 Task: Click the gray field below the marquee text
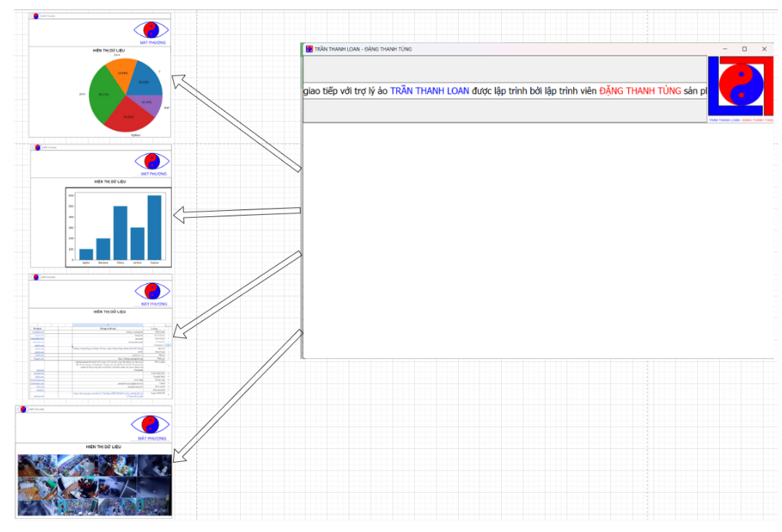[505, 110]
